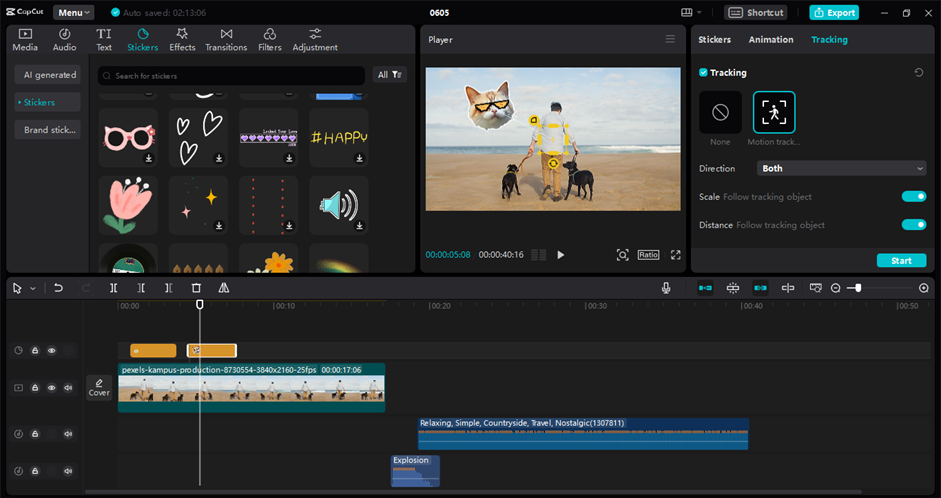Zoom in the timeline
This screenshot has width=941, height=498.
coord(924,289)
